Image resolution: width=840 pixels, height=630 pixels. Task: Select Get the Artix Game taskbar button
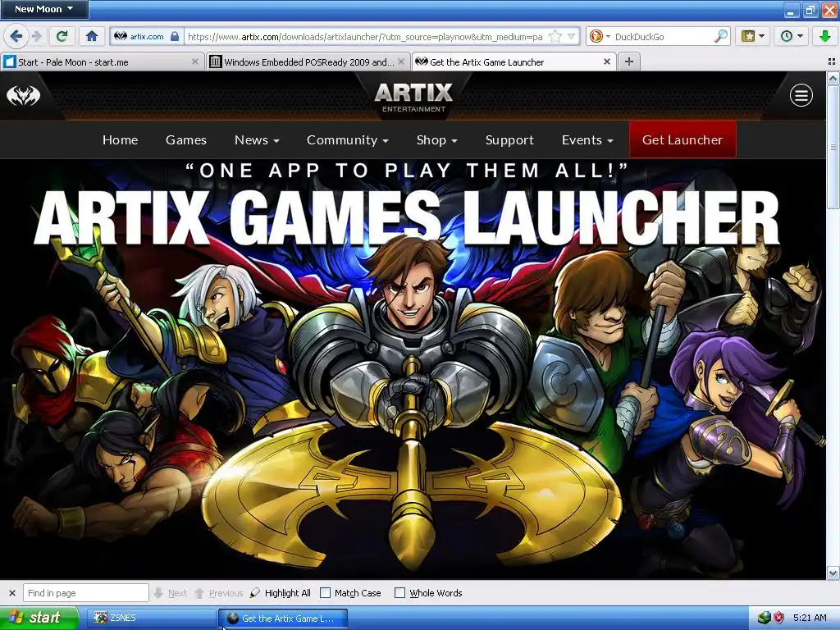(x=283, y=619)
